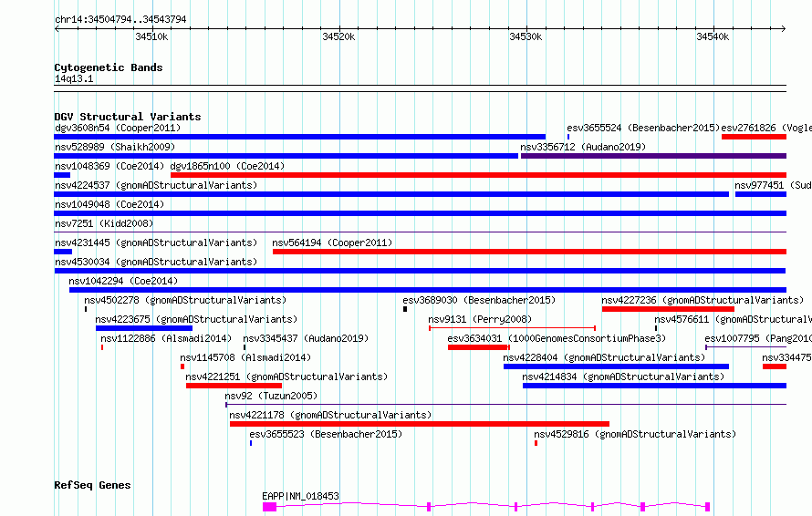This screenshot has height=516, width=812.
Task: Click the nsv92 (Tuzun2005) label
Action: [x=271, y=396]
